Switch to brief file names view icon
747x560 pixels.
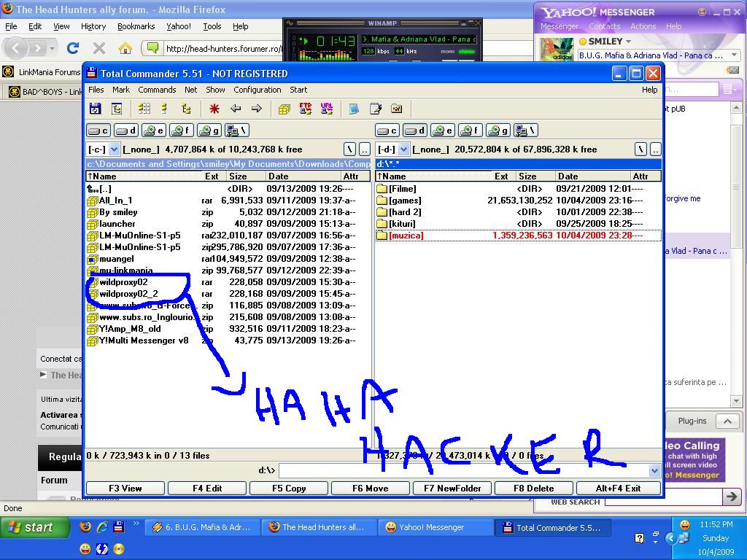[144, 109]
